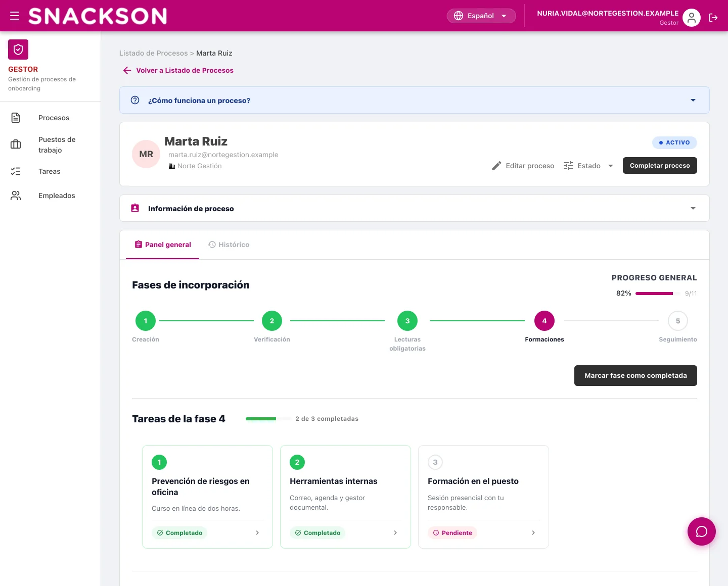
Task: Click the back arrow icon
Action: (x=127, y=70)
